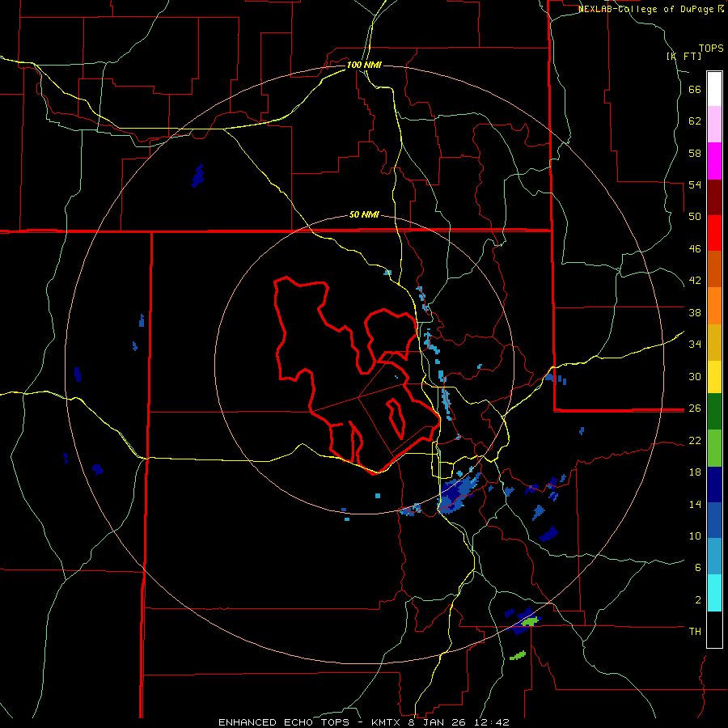Click the light orange legend swatch

click(x=714, y=306)
